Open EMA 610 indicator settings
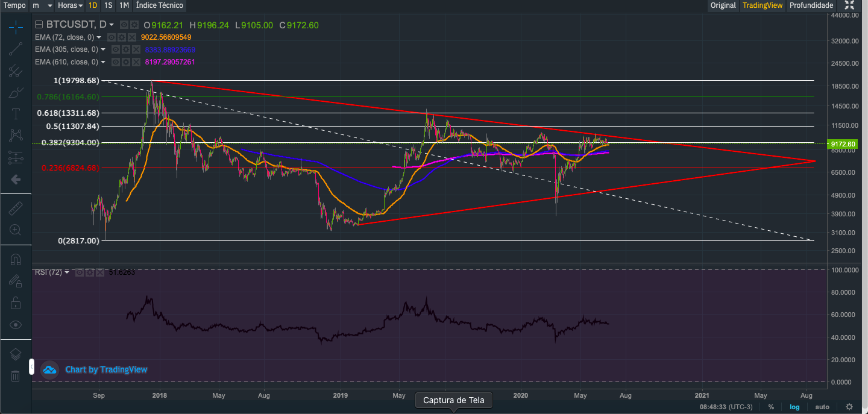Viewport: 868px width, 414px height. [x=125, y=62]
